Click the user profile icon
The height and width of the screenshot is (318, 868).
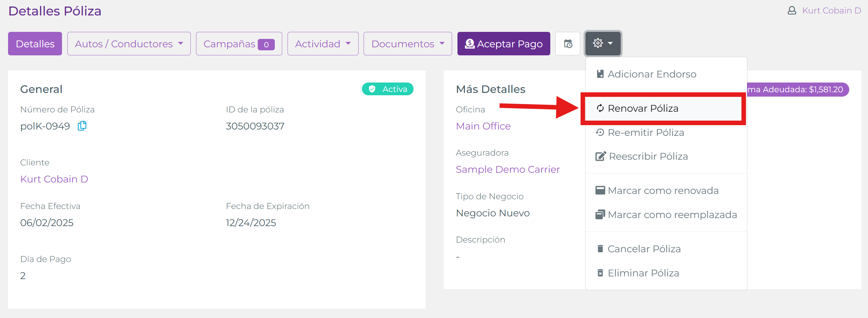[792, 11]
